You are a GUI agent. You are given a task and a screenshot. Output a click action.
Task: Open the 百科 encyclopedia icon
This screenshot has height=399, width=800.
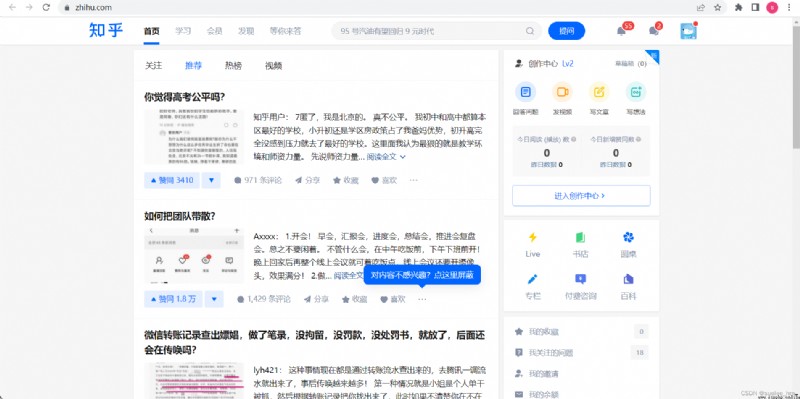coord(628,279)
